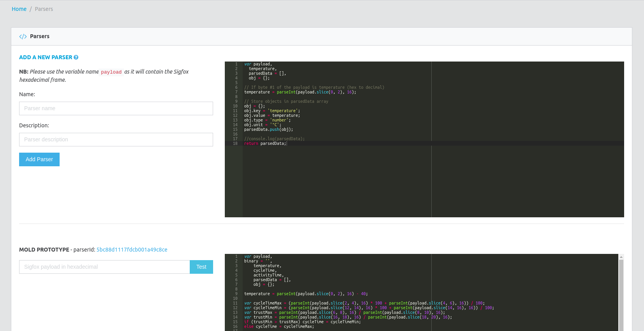
Task: Click the 'binary = '',' line in lower editor
Action: coord(258,261)
